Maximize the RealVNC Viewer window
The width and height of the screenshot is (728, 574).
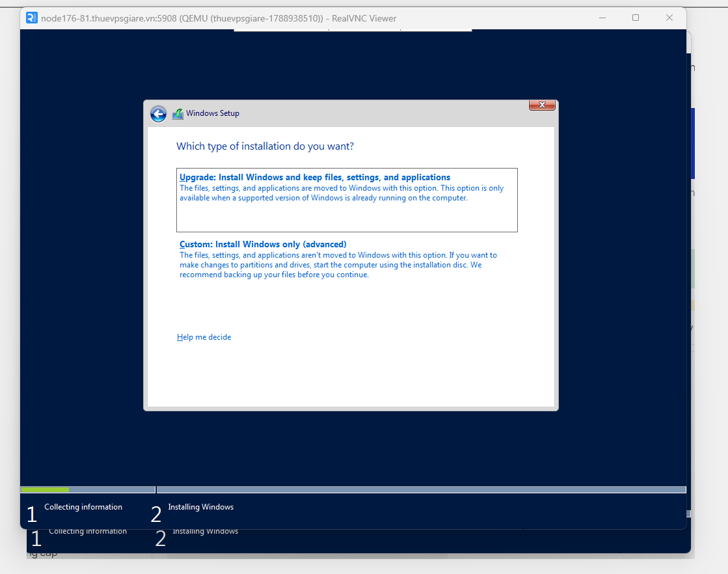coord(636,18)
